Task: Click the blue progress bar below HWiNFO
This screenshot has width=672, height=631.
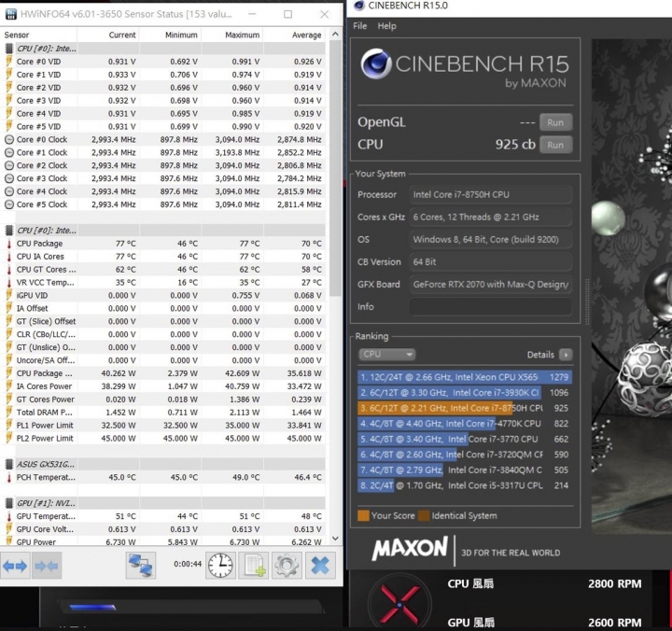Action: (x=92, y=607)
